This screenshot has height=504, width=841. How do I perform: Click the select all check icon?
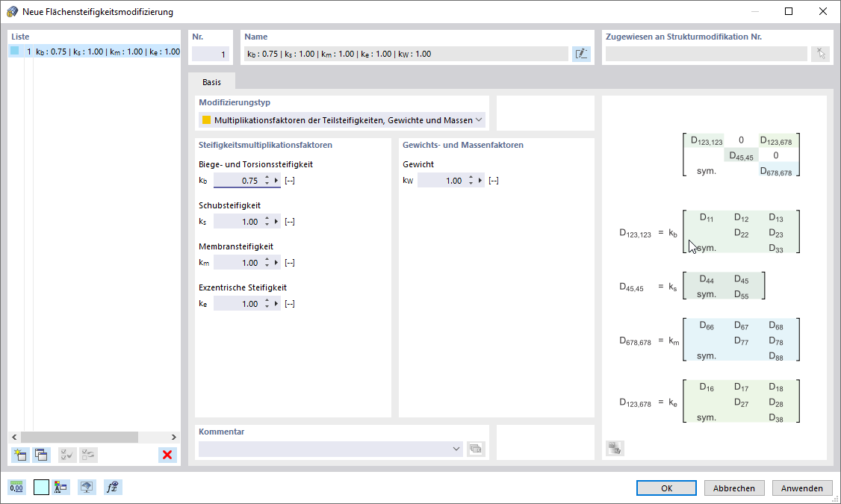click(67, 455)
